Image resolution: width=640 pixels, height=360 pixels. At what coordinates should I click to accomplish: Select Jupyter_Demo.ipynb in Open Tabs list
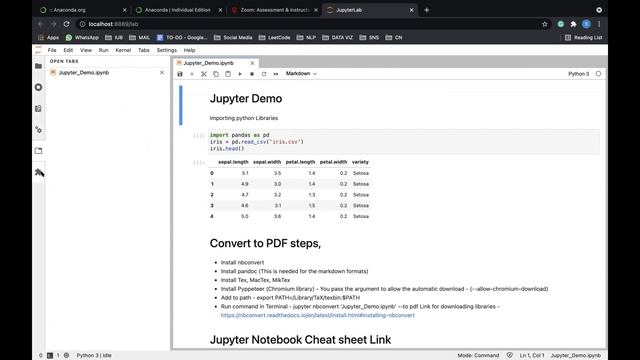[84, 73]
